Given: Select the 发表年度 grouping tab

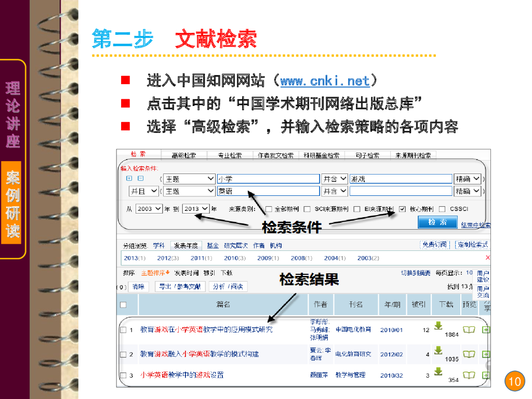Looking at the screenshot, I should click(185, 245).
